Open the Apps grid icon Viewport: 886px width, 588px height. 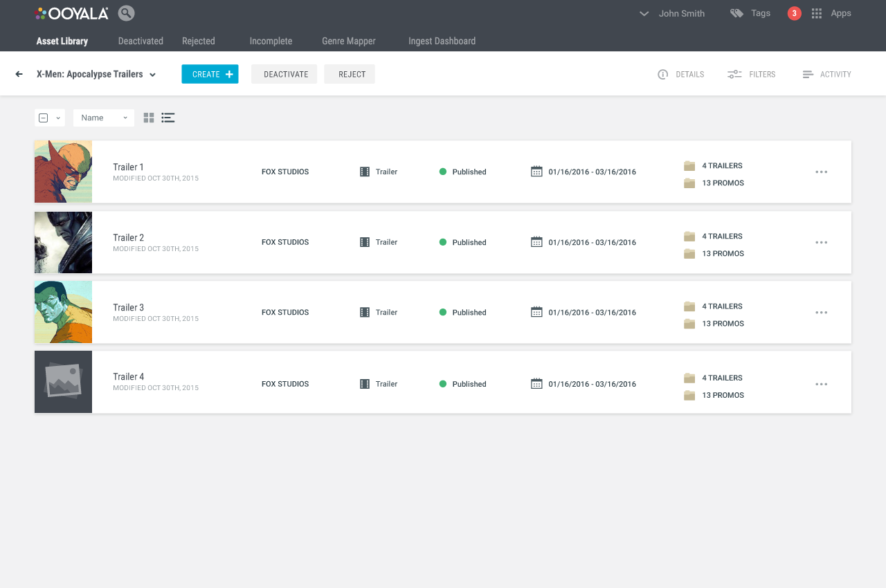pyautogui.click(x=817, y=13)
